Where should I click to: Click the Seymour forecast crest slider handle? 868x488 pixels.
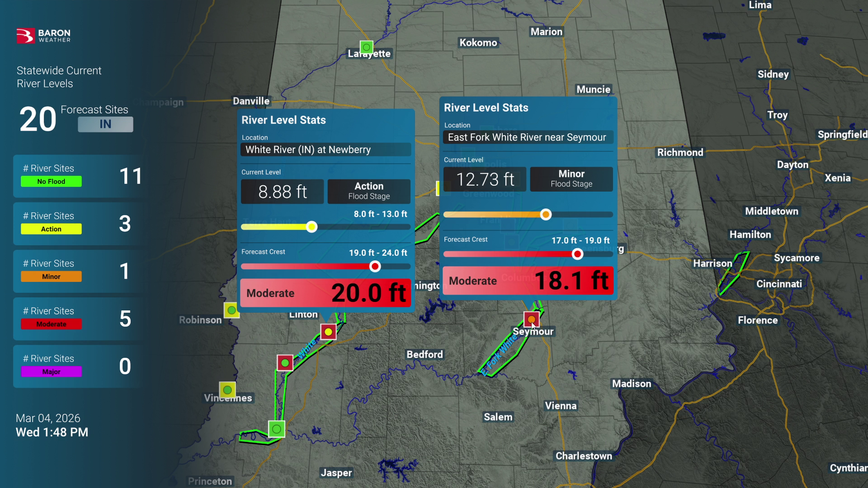point(577,254)
